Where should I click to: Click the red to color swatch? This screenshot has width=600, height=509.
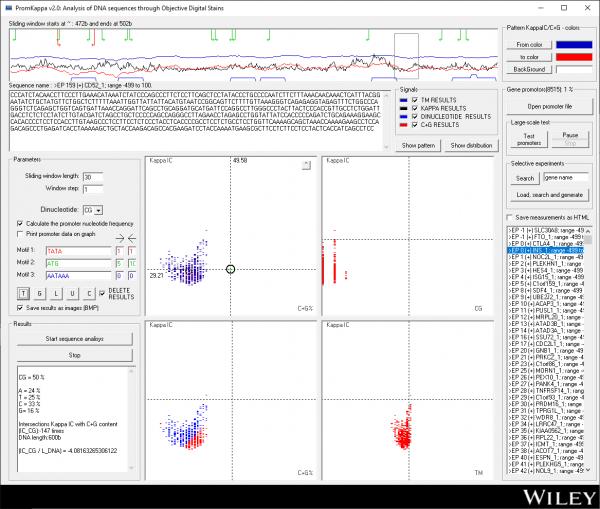pyautogui.click(x=574, y=57)
